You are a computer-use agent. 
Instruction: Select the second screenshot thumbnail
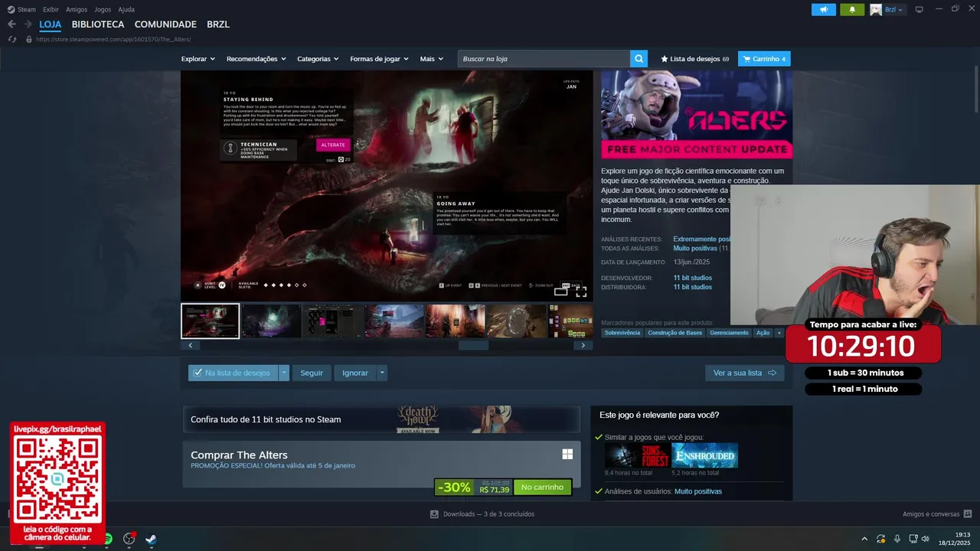(x=272, y=321)
